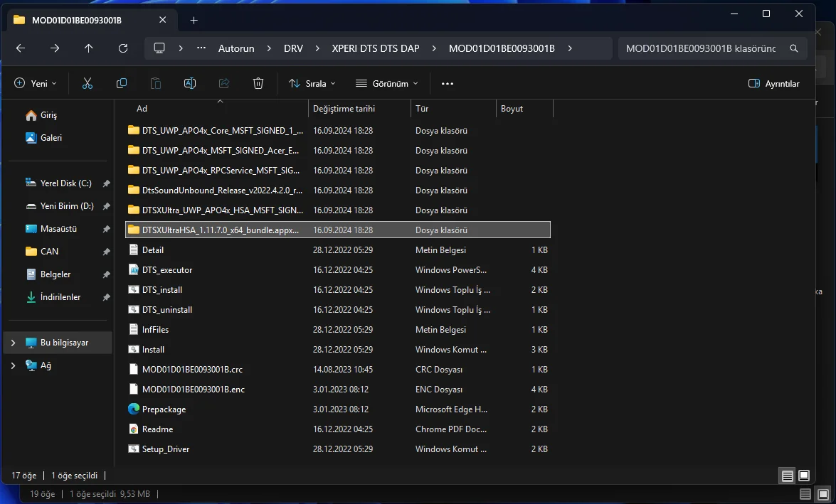
Task: Click the Share icon in toolbar
Action: click(x=224, y=83)
